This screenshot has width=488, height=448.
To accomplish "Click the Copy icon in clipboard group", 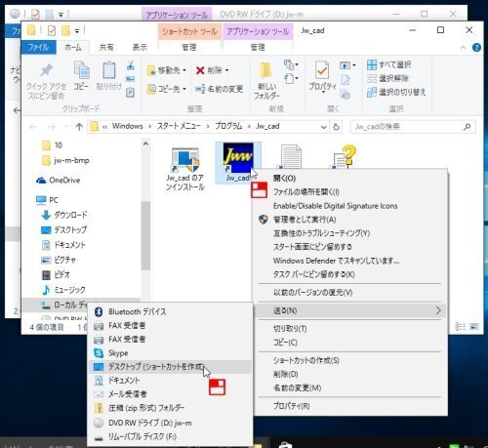I will 81,70.
